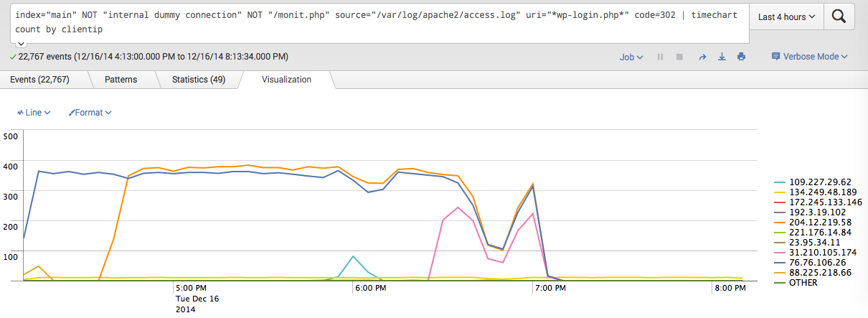Select legend entry 23.95.34.11
Screen dimensions: 868x318
click(x=808, y=243)
